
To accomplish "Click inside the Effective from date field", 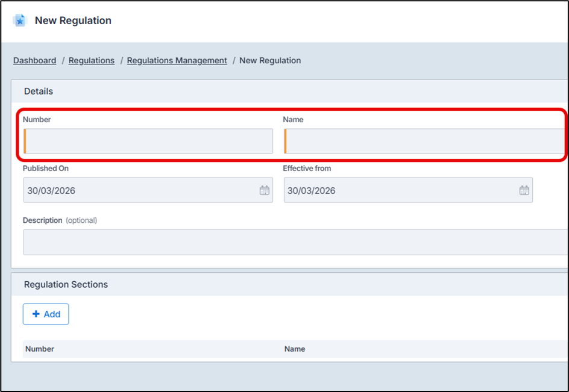I will 398,190.
